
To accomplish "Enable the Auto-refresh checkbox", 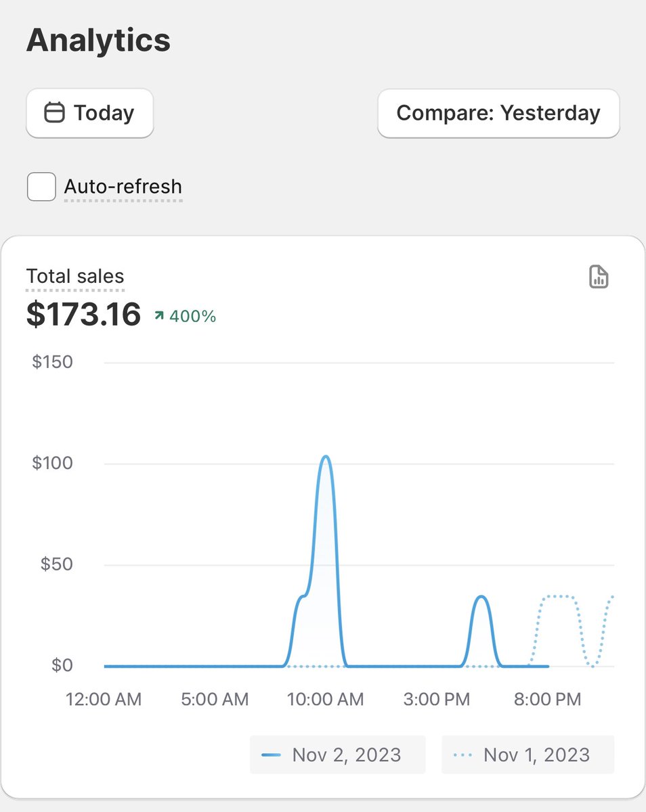I will pyautogui.click(x=41, y=187).
